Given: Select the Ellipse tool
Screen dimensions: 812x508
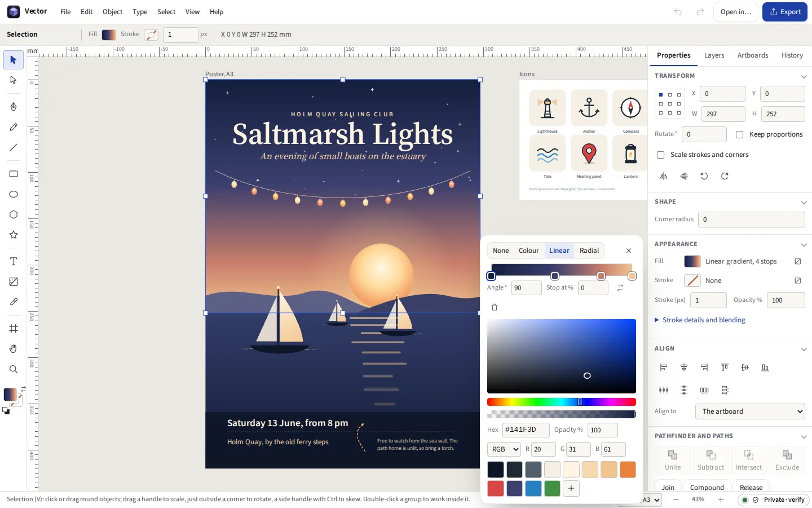Looking at the screenshot, I should (x=14, y=194).
